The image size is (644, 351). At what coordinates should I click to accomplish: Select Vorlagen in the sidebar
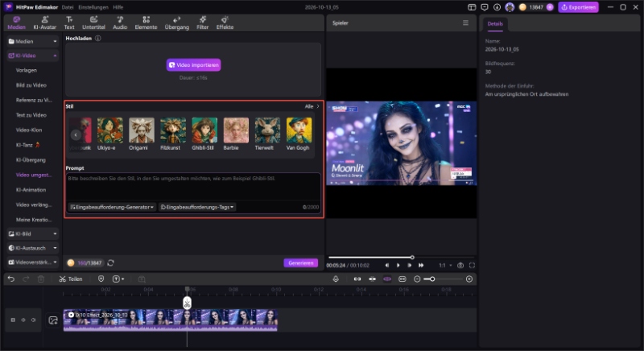27,70
